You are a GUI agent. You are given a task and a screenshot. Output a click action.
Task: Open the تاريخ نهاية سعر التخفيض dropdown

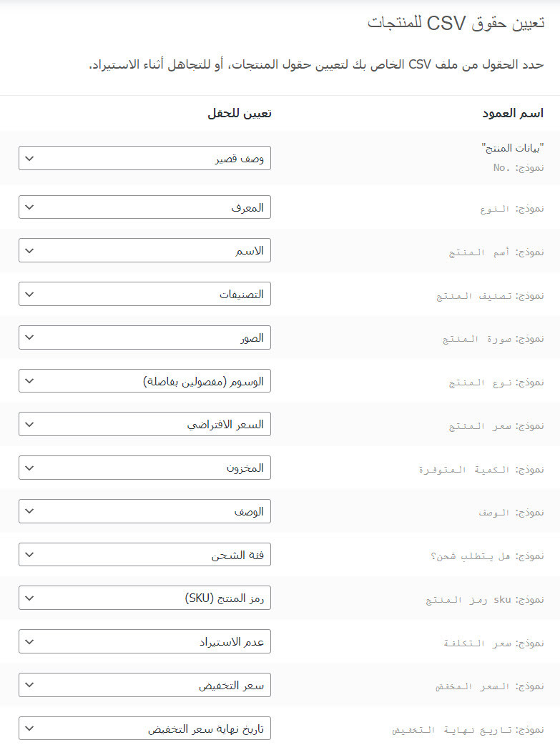pos(144,729)
